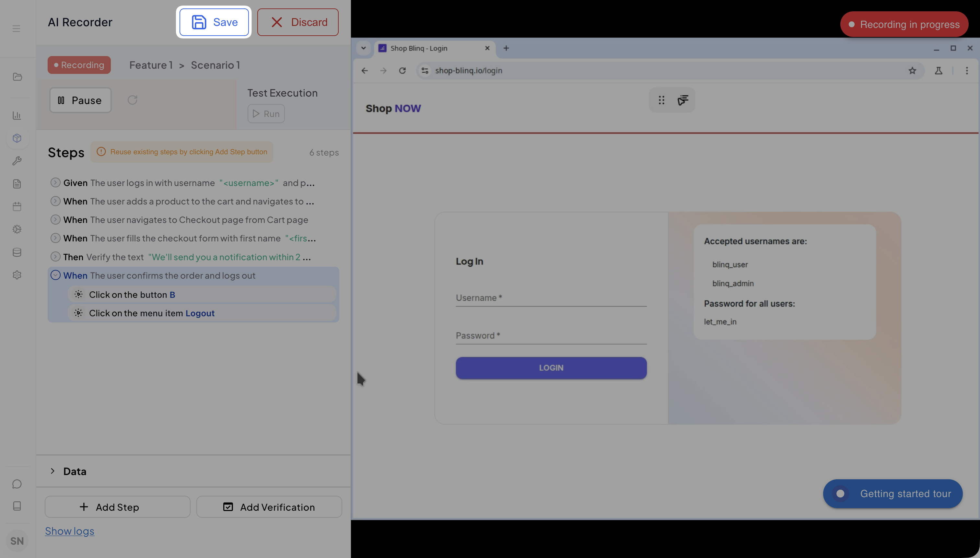The image size is (980, 558).
Task: Collapse the 'confirms the order and logs out' step
Action: coord(55,275)
